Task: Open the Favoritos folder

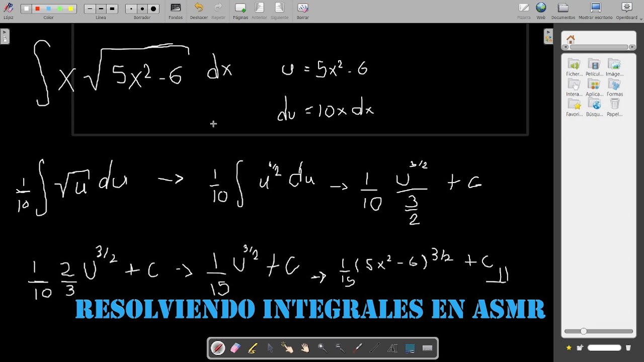Action: [x=574, y=108]
